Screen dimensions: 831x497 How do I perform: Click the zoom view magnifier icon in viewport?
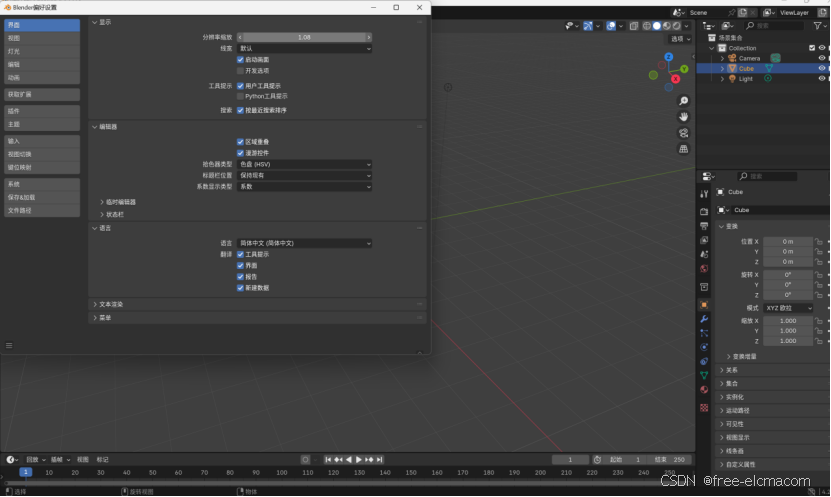point(684,101)
